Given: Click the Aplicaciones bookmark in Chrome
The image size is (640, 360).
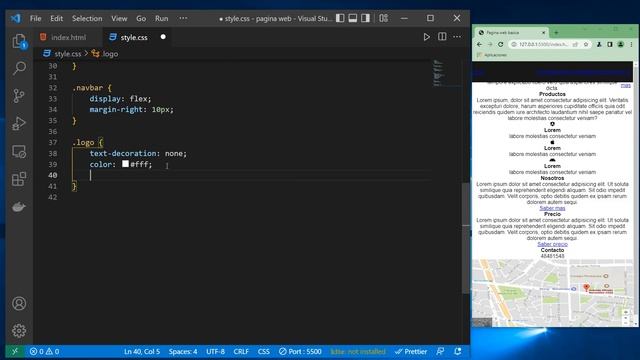Looking at the screenshot, I should pos(492,55).
